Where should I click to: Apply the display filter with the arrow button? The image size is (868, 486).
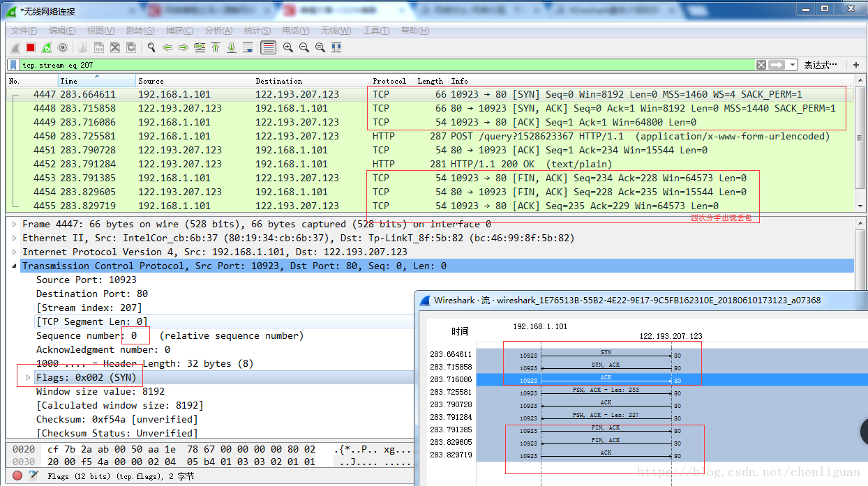click(x=777, y=65)
